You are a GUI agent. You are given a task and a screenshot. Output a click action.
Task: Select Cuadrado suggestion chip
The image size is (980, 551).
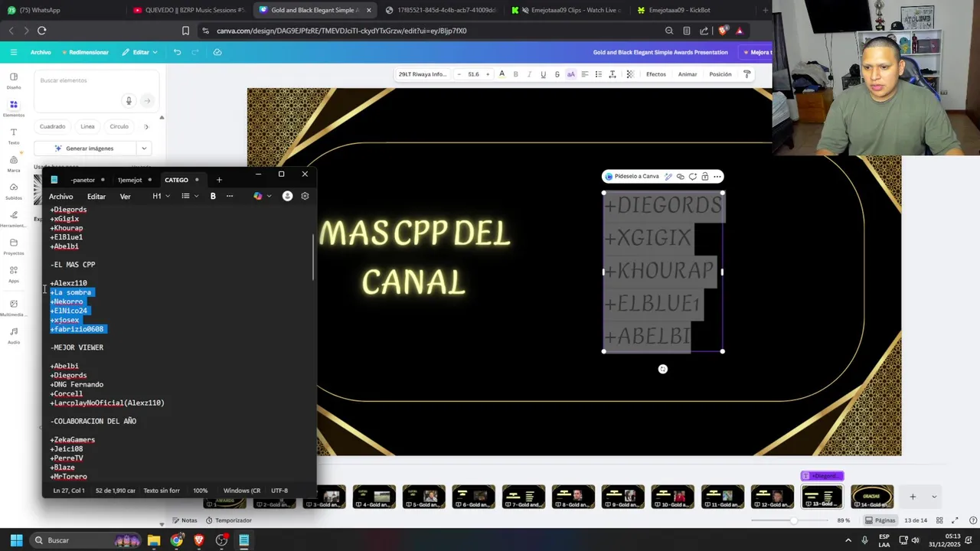pos(53,126)
